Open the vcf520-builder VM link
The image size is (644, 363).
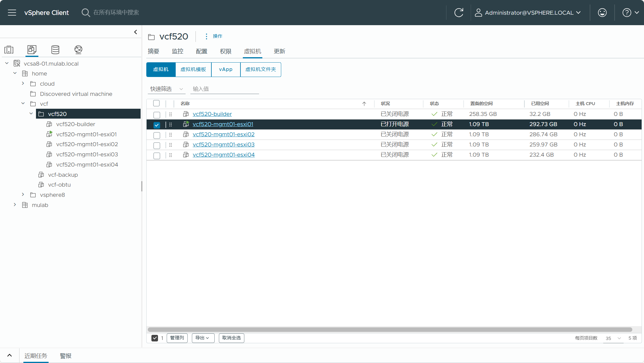[x=212, y=114]
